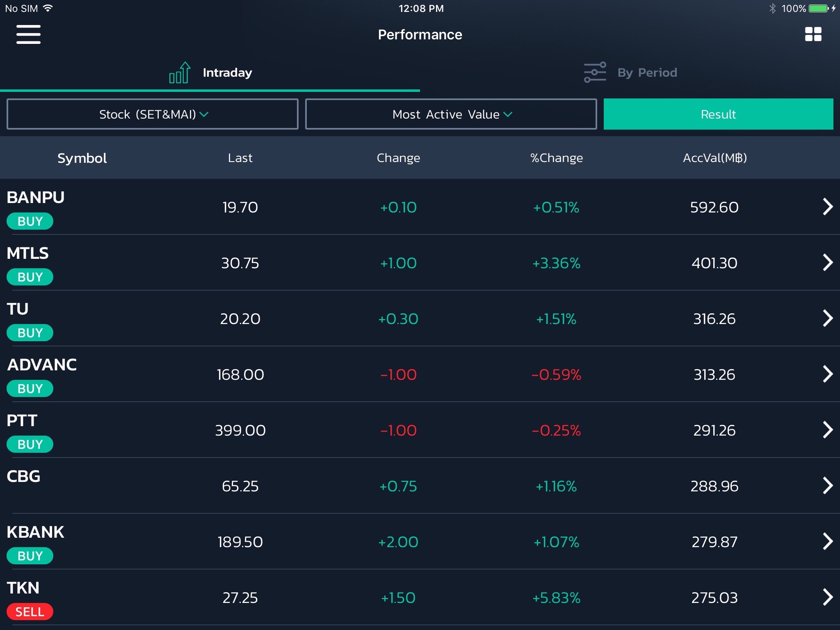The width and height of the screenshot is (840, 630).
Task: Tap the battery indicator icon
Action: [819, 8]
